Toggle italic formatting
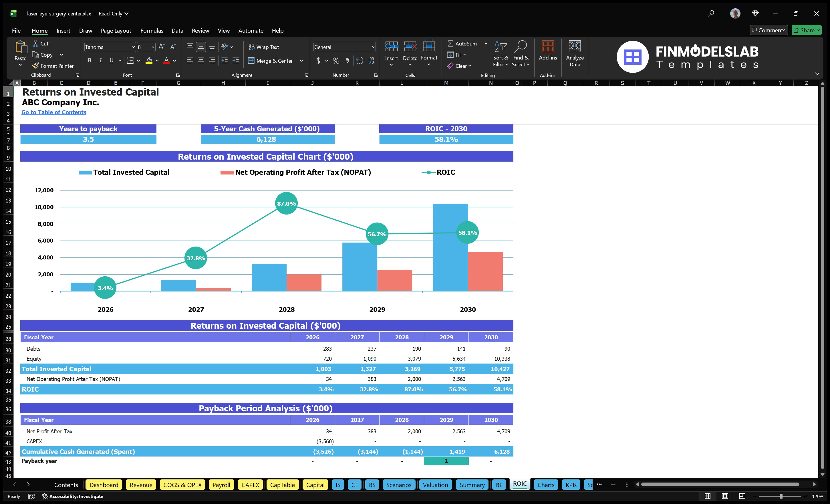 [100, 60]
